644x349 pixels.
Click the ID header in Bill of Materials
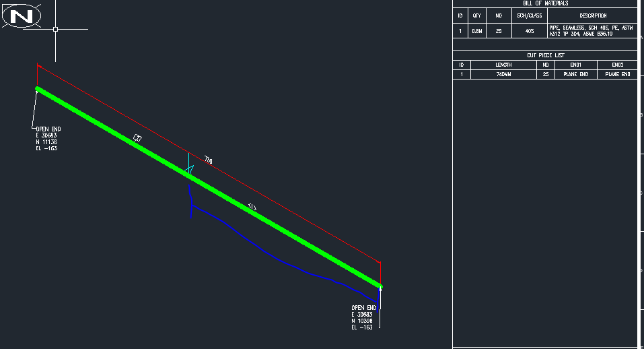[460, 15]
